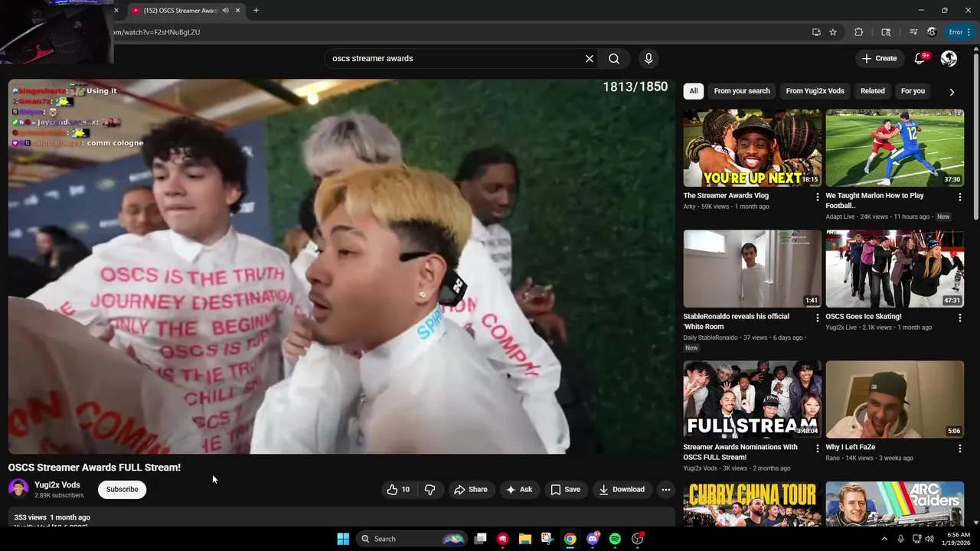The image size is (980, 551).
Task: Select the Related filter chip
Action: (872, 91)
